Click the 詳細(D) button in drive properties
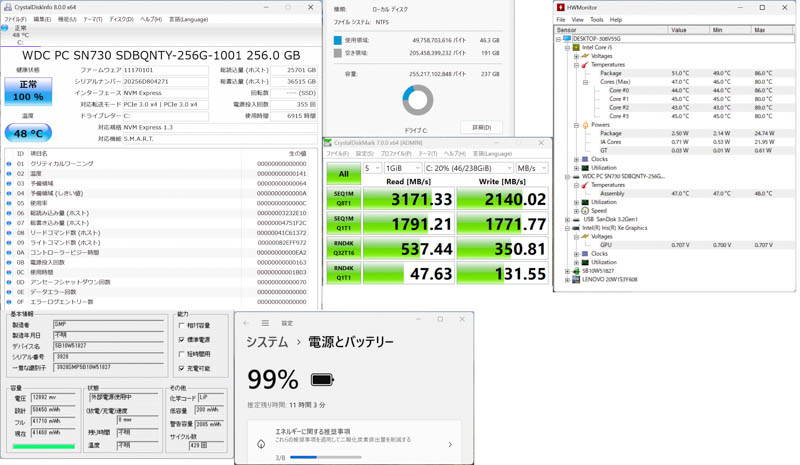 (481, 127)
